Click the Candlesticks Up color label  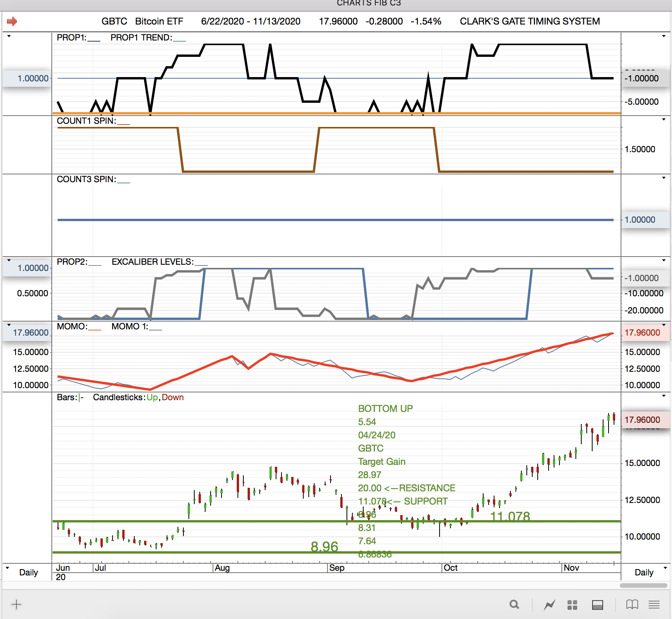[x=152, y=397]
